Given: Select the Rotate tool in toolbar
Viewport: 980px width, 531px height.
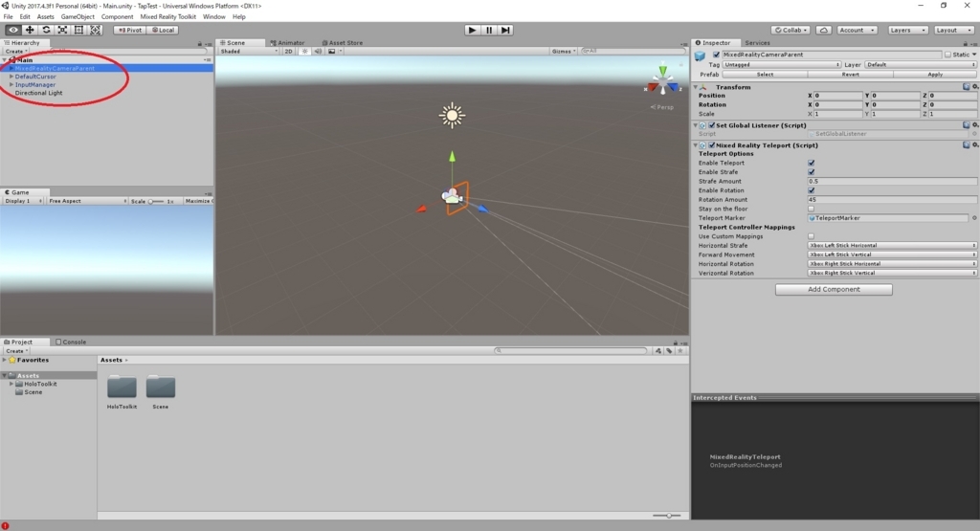Looking at the screenshot, I should pos(46,30).
